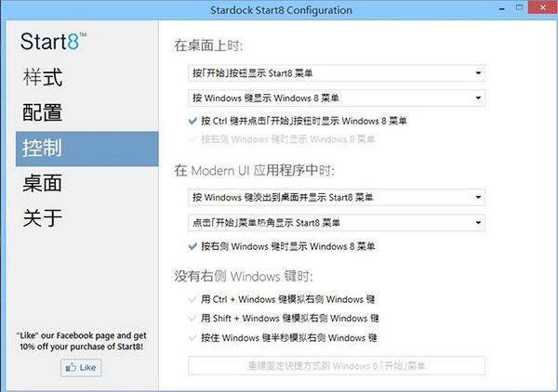Select the 控制 sidebar item
This screenshot has height=392, width=558.
click(86, 149)
